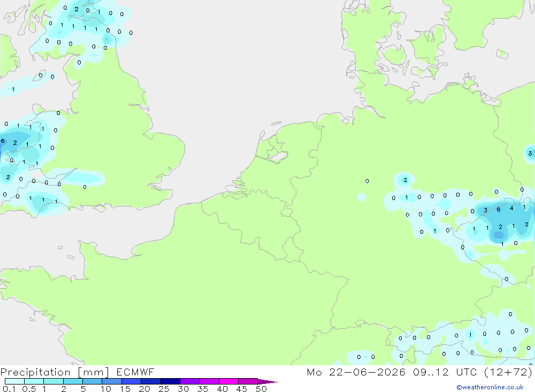This screenshot has width=535, height=392.
Task: Pick the 10–15 mm legend color swatch
Action: pos(112,381)
